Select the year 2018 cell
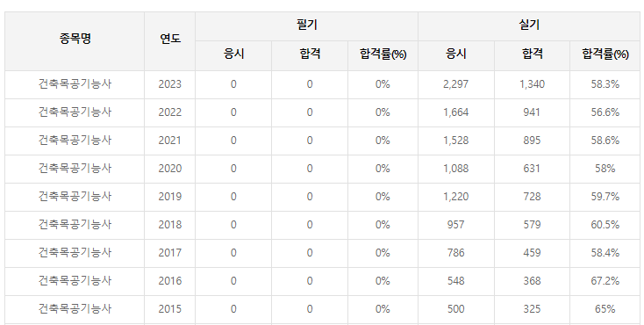This screenshot has height=325, width=644. (170, 225)
